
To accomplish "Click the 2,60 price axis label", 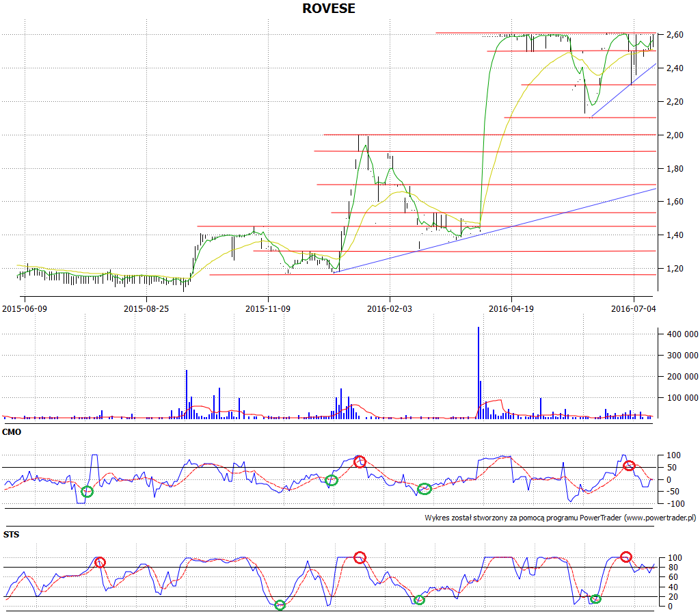I will pos(675,35).
